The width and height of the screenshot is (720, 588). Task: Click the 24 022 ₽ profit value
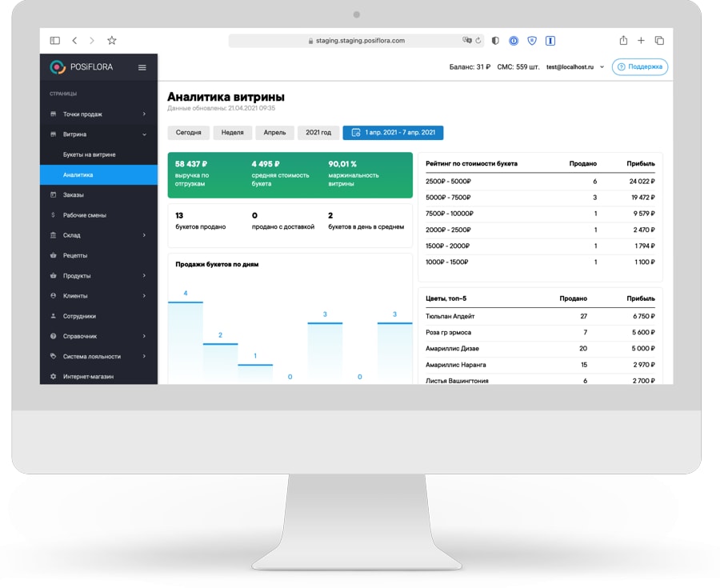click(x=642, y=182)
